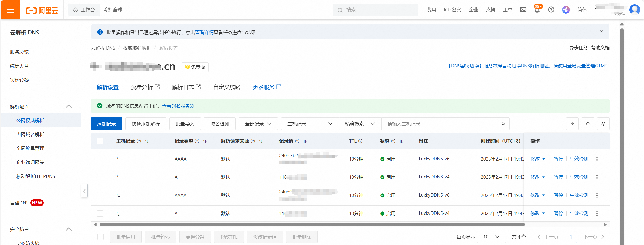Collapse the 解析配置 sidebar section
The height and width of the screenshot is (245, 644).
click(69, 106)
